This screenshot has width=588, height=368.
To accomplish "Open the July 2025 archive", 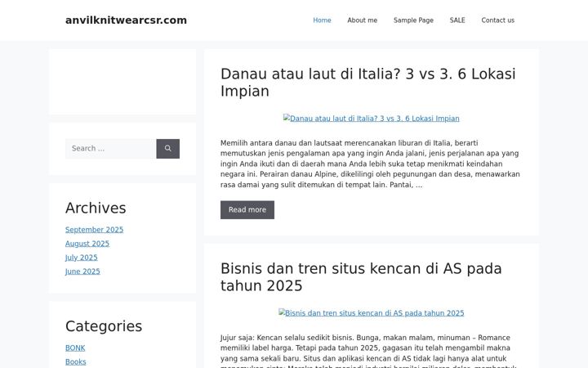I will tap(82, 258).
